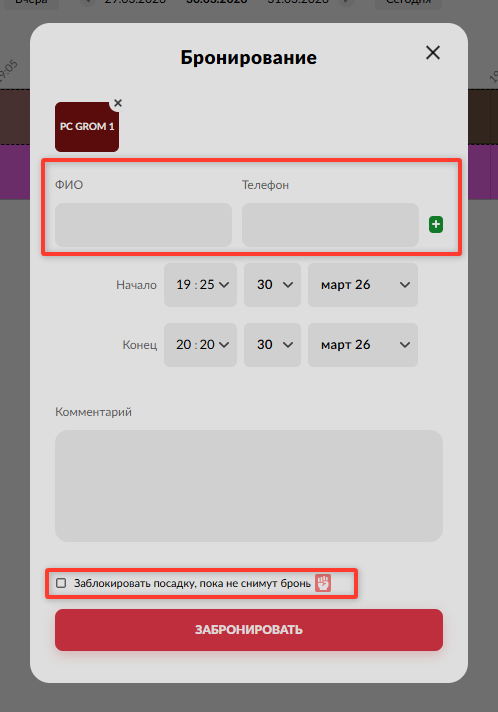
Task: Click the ФИО label
Action: [x=69, y=185]
